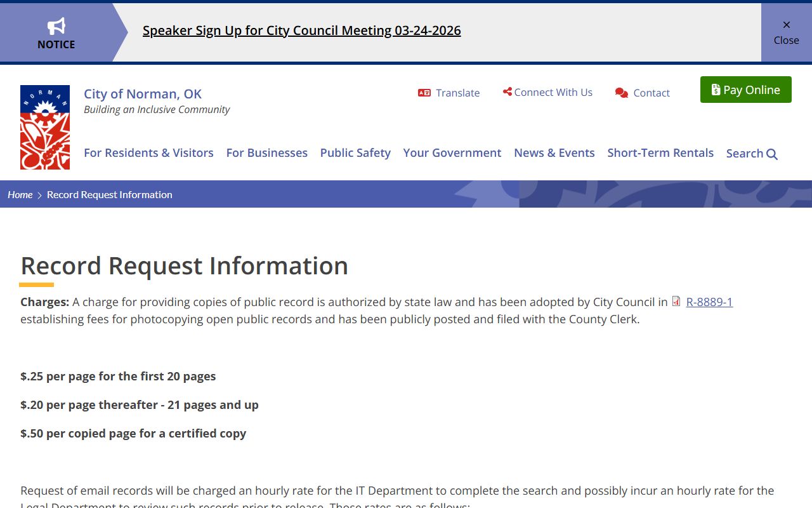The image size is (812, 508).
Task: Click Record Request Information breadcrumb text
Action: [x=110, y=195]
